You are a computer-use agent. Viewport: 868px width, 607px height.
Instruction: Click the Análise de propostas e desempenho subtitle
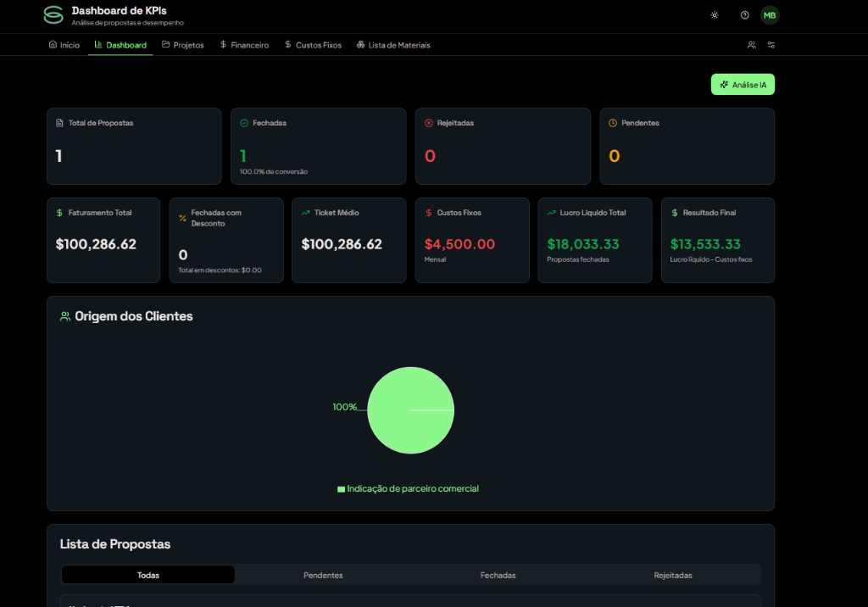(127, 23)
